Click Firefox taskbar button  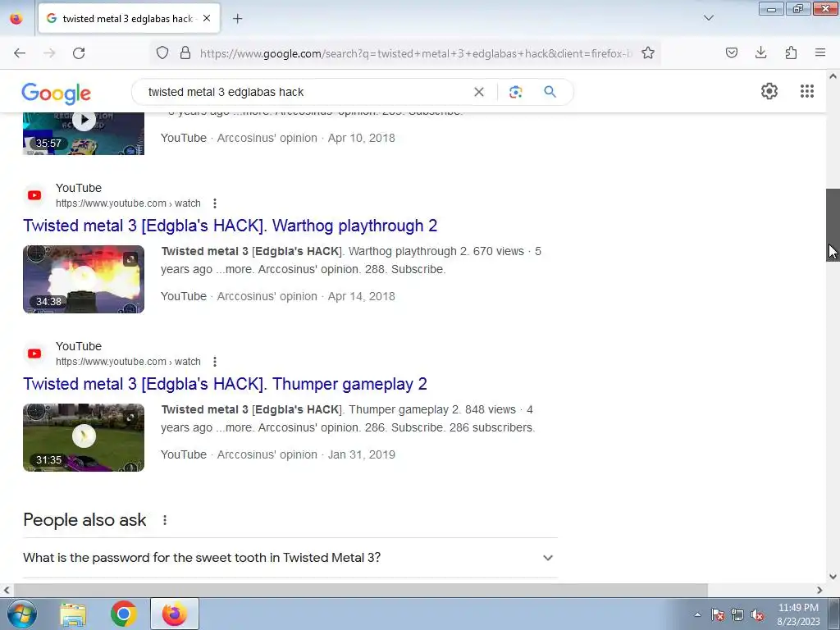tap(174, 614)
